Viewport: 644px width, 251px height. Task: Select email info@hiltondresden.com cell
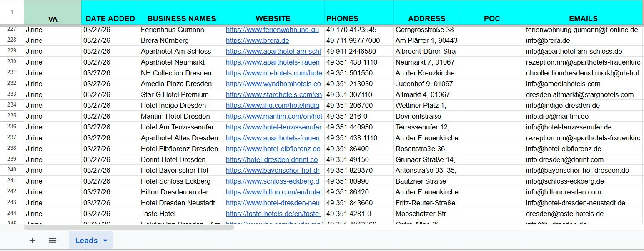click(x=584, y=192)
